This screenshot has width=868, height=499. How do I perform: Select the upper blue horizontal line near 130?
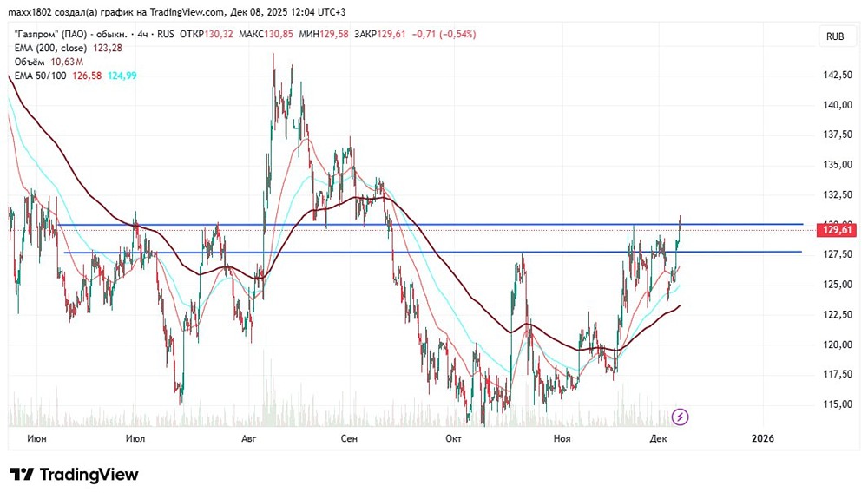(521, 224)
